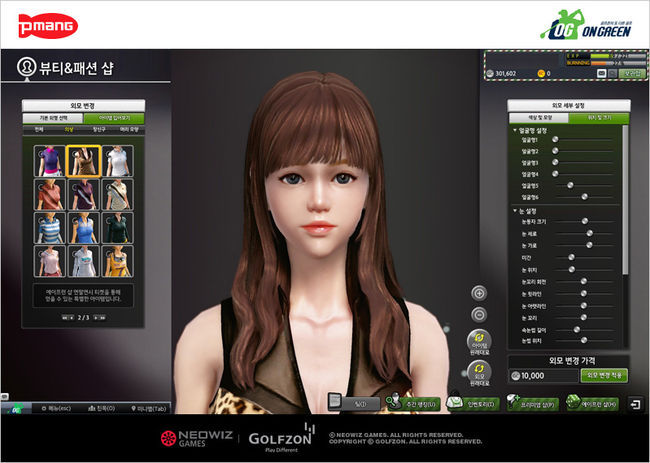This screenshot has height=463, width=650.
Task: Collapse the 얼굴형 설정 face shape section
Action: tap(514, 131)
